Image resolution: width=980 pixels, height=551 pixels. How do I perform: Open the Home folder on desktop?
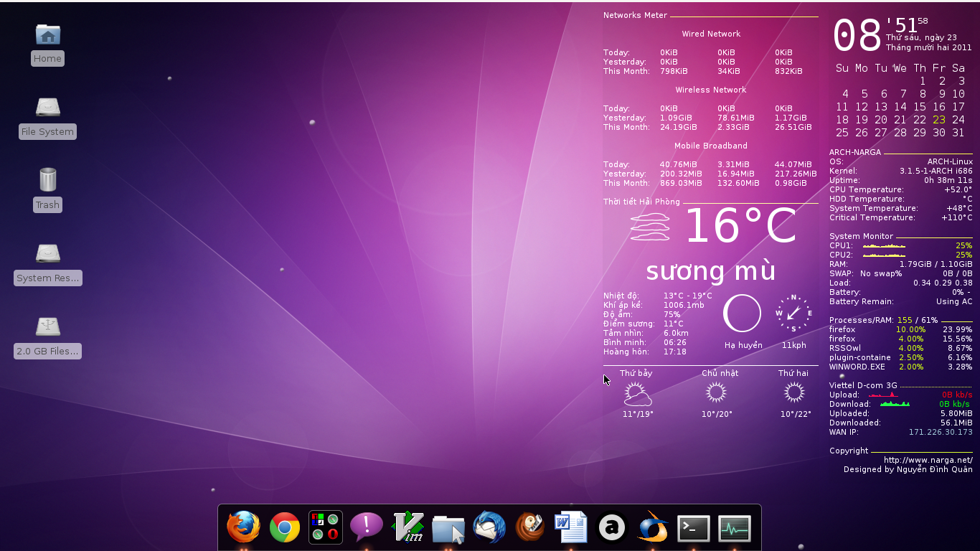47,35
